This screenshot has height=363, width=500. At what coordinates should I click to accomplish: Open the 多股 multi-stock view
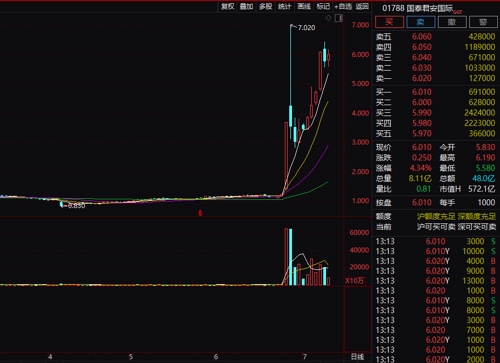coord(266,6)
